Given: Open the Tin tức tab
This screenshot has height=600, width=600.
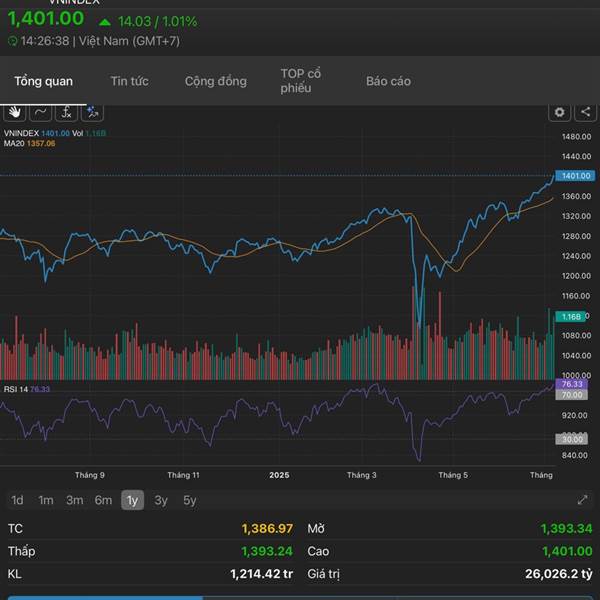Looking at the screenshot, I should click(130, 81).
